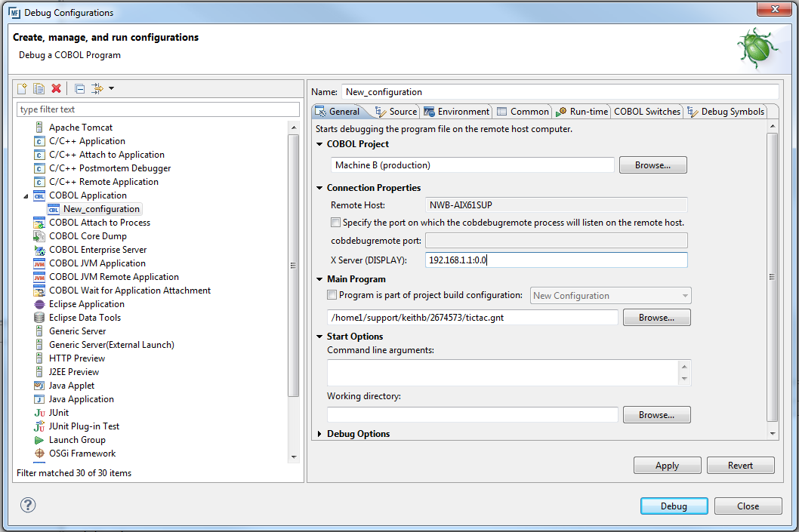Enable the cobdebugremote port checkbox
The image size is (799, 532).
tap(335, 223)
